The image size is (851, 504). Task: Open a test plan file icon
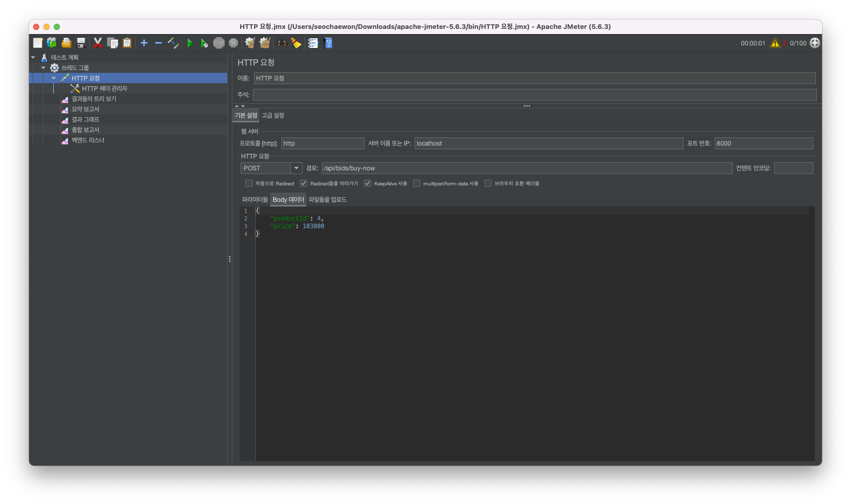pyautogui.click(x=67, y=43)
